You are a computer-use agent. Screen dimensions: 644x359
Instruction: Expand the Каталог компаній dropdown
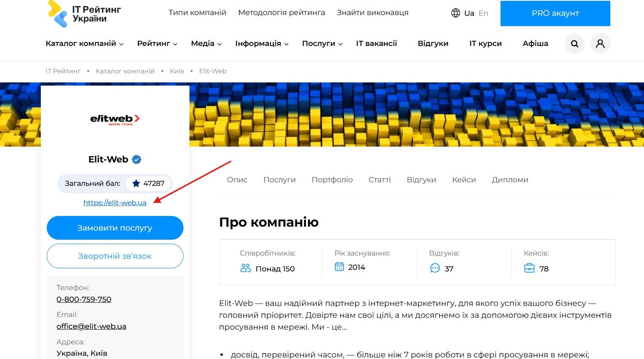pyautogui.click(x=84, y=44)
